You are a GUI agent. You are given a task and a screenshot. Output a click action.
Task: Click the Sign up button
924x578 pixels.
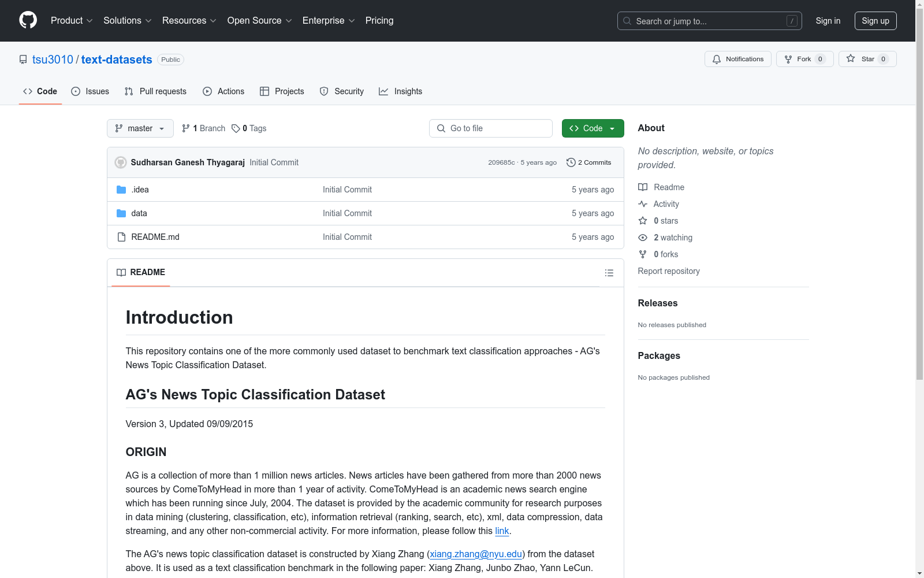coord(875,21)
